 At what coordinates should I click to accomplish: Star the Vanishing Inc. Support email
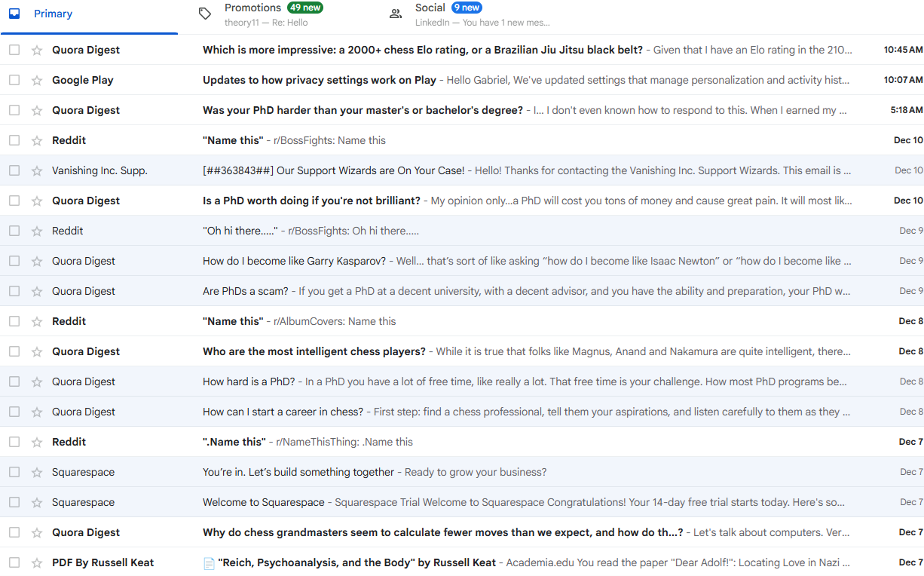(x=36, y=170)
